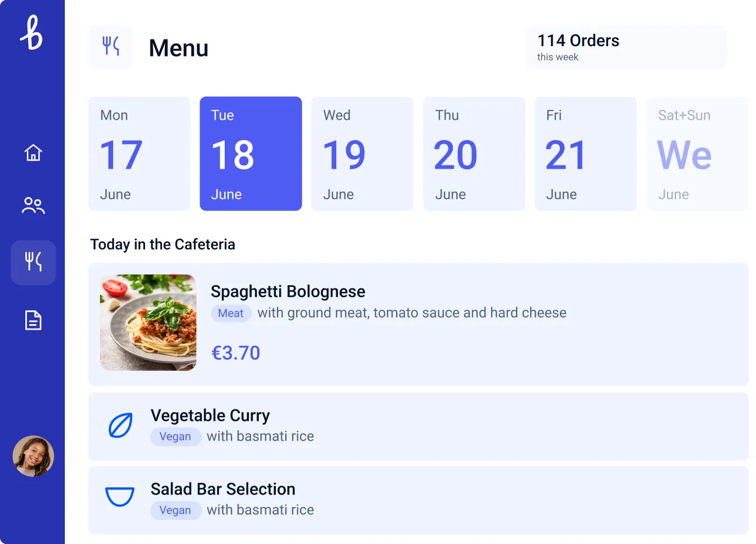Image resolution: width=756 pixels, height=544 pixels.
Task: Open the users section in sidebar
Action: pos(33,206)
